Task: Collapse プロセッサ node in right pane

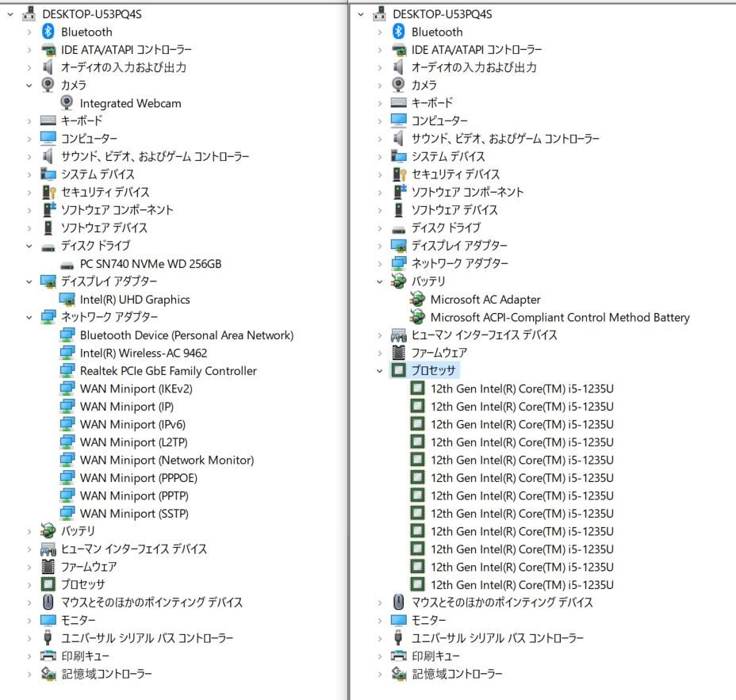Action: [380, 371]
